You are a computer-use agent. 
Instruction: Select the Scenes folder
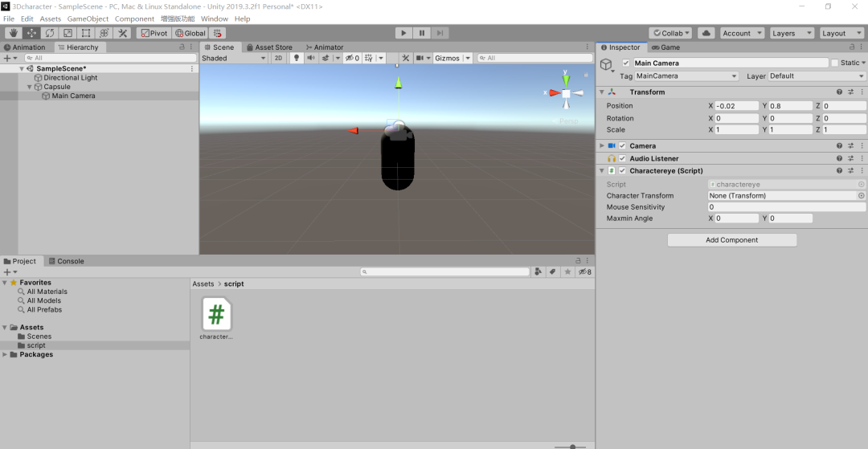(x=39, y=337)
